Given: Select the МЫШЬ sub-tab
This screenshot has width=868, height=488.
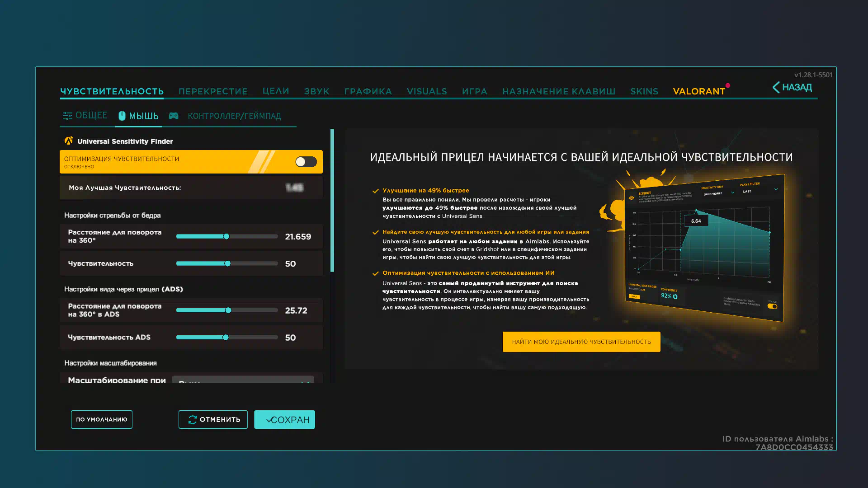Looking at the screenshot, I should coord(144,116).
